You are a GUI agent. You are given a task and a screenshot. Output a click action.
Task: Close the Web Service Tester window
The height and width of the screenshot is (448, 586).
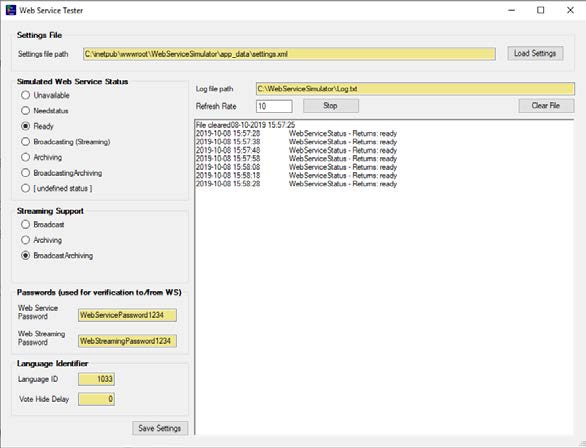[x=570, y=10]
